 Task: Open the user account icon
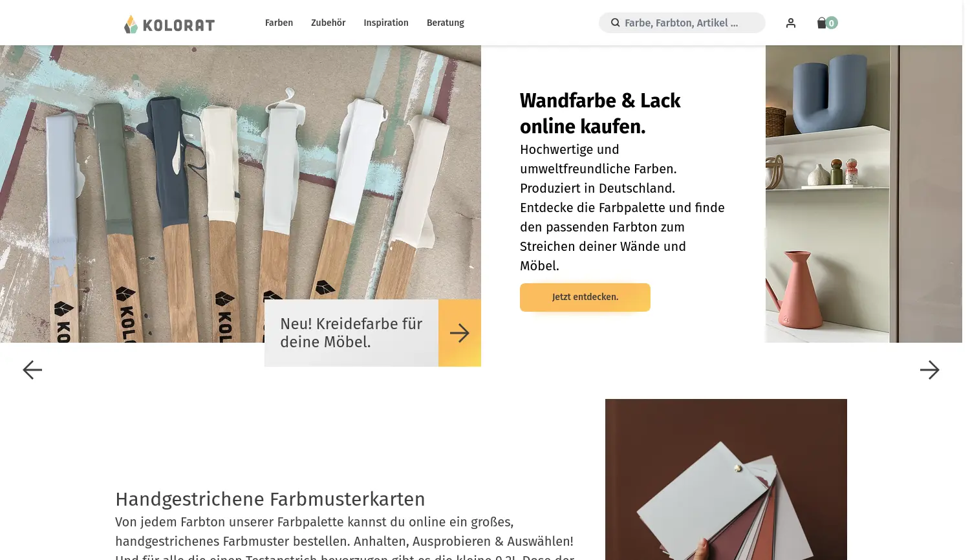point(790,23)
